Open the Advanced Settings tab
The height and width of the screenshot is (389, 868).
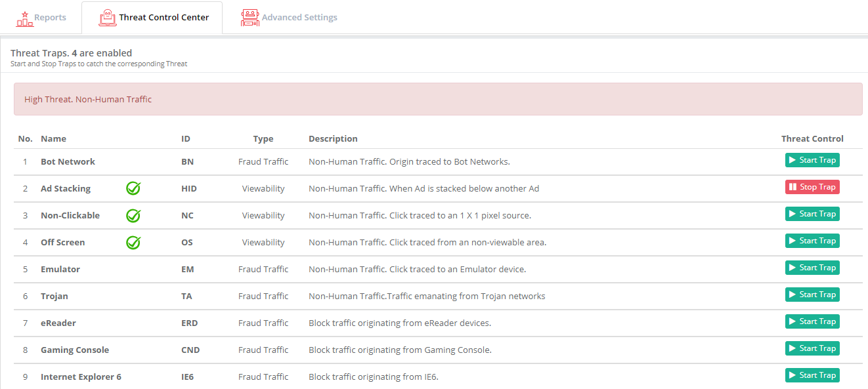(x=289, y=18)
